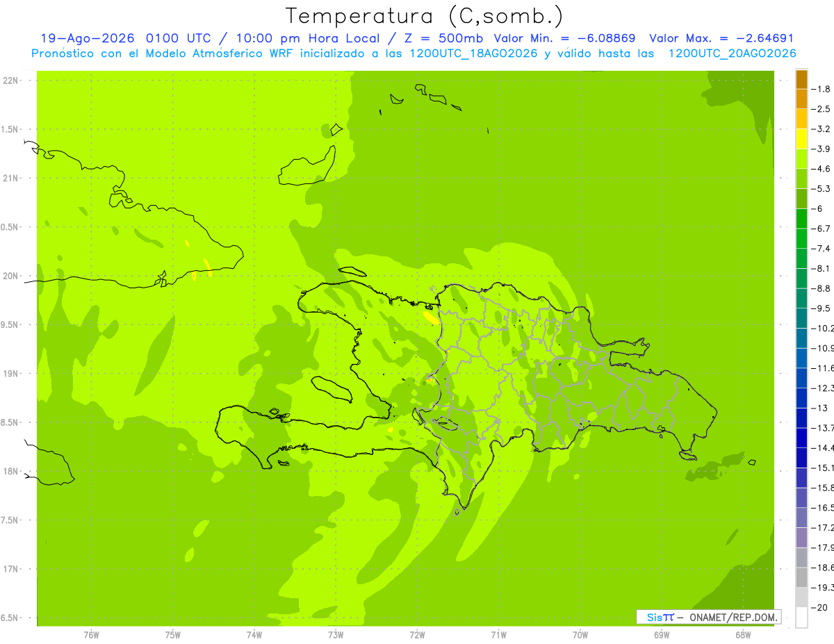Select the "70W" longitude label
The width and height of the screenshot is (834, 644).
[580, 635]
